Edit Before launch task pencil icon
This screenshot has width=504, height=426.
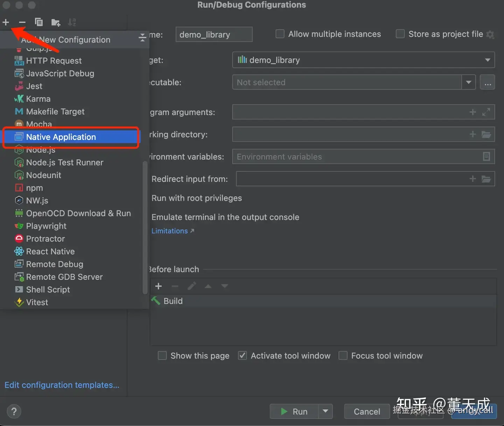tap(191, 286)
